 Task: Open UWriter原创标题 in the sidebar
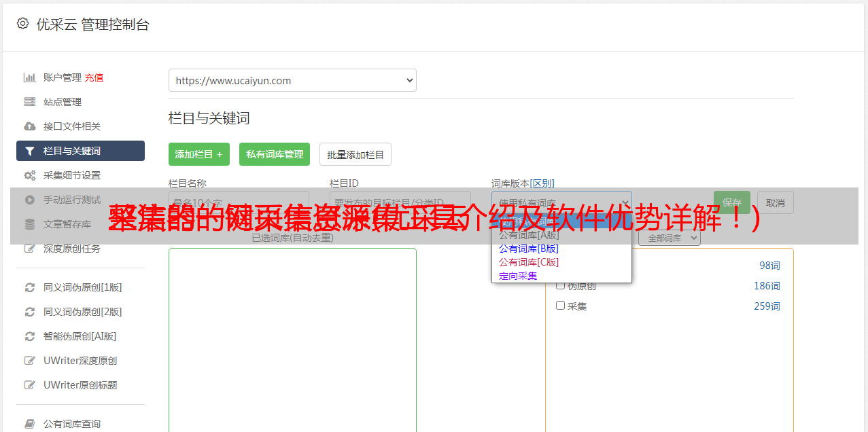80,385
